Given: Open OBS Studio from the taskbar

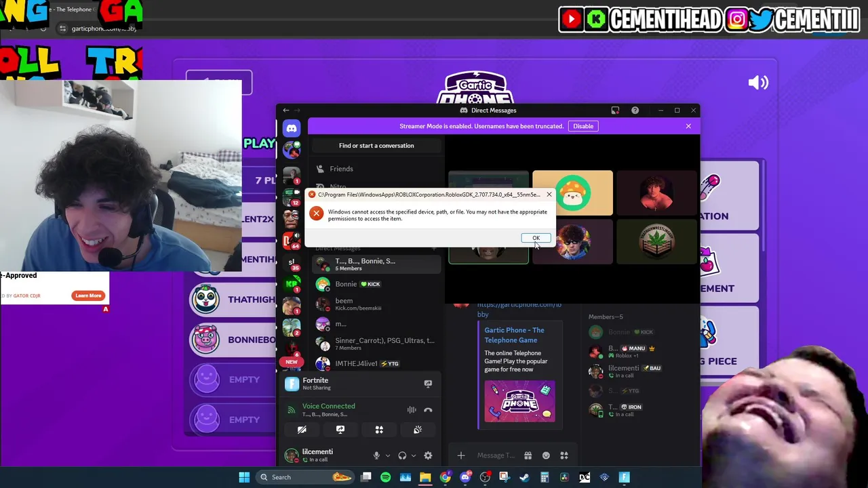Looking at the screenshot, I should coord(485,477).
